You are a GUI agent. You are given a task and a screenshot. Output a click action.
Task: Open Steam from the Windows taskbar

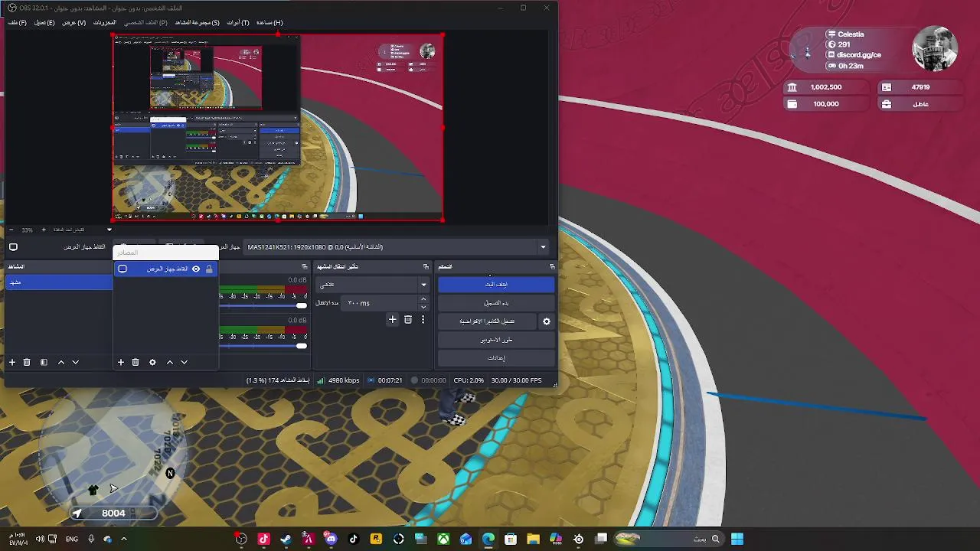286,539
